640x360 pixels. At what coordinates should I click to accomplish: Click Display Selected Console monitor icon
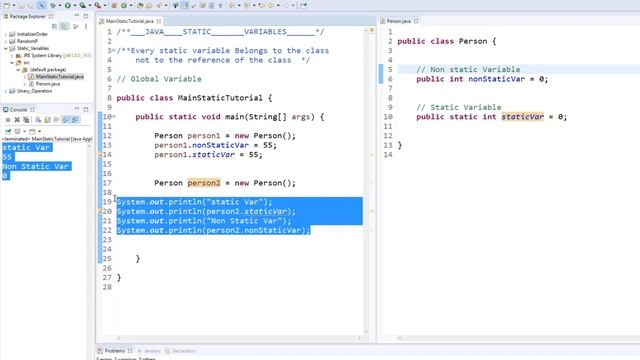coord(17,131)
